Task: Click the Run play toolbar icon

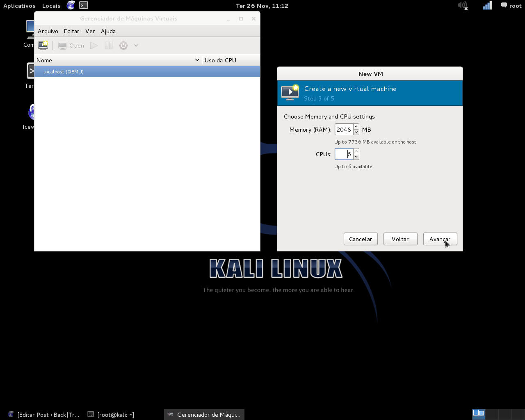Action: pos(94,46)
